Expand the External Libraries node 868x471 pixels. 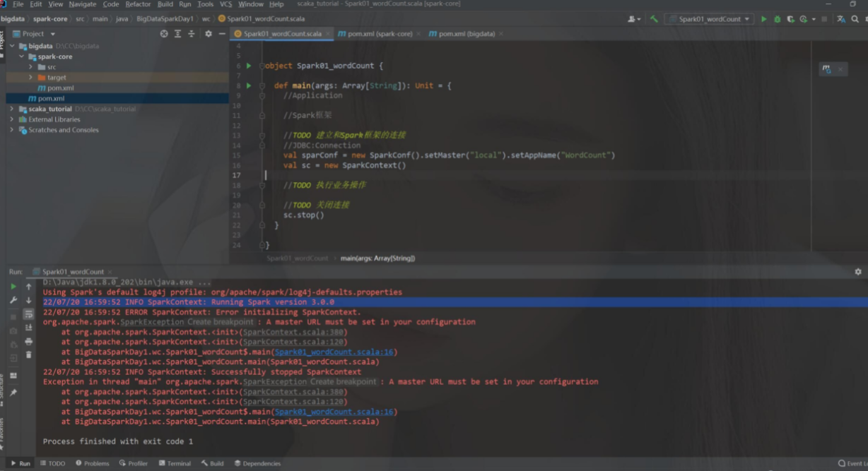[11, 119]
